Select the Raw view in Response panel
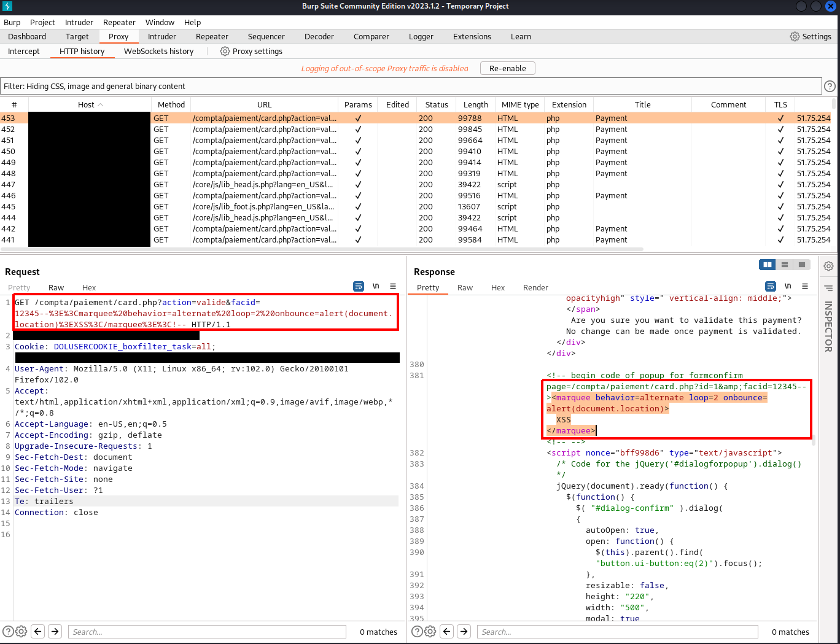The width and height of the screenshot is (840, 644). pos(465,287)
